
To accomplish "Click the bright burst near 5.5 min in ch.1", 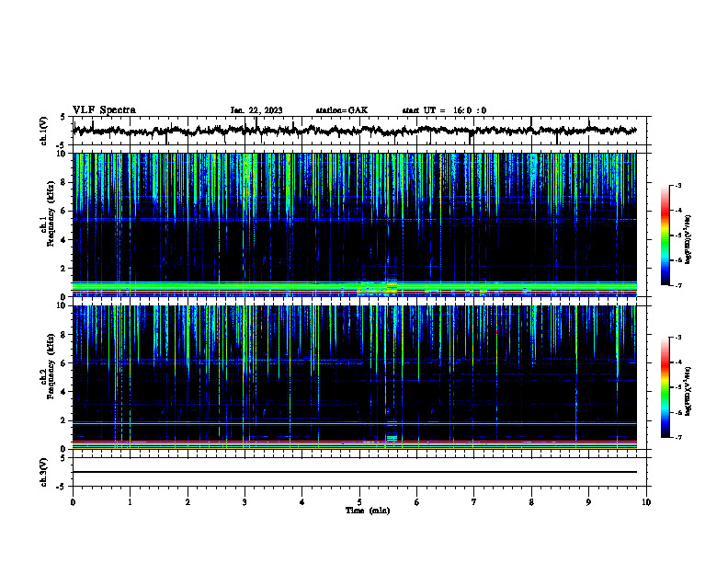I will tap(392, 285).
